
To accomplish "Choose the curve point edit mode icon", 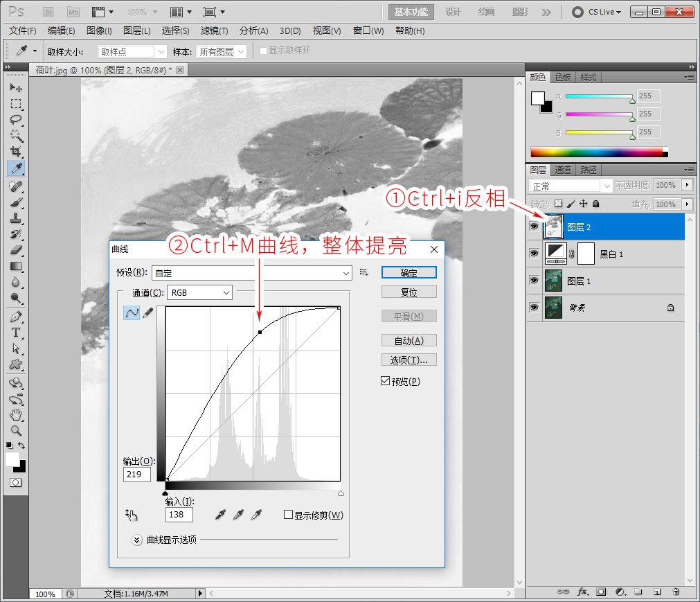I will pyautogui.click(x=132, y=312).
